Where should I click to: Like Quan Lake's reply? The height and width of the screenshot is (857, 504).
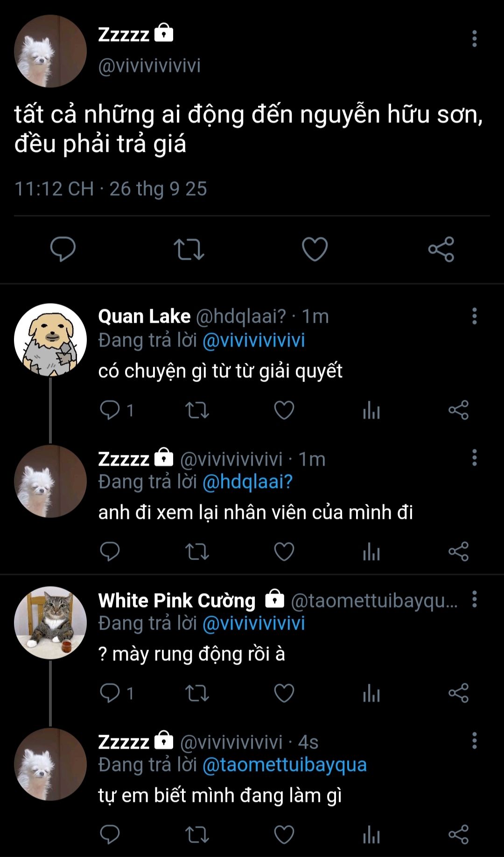(x=284, y=411)
